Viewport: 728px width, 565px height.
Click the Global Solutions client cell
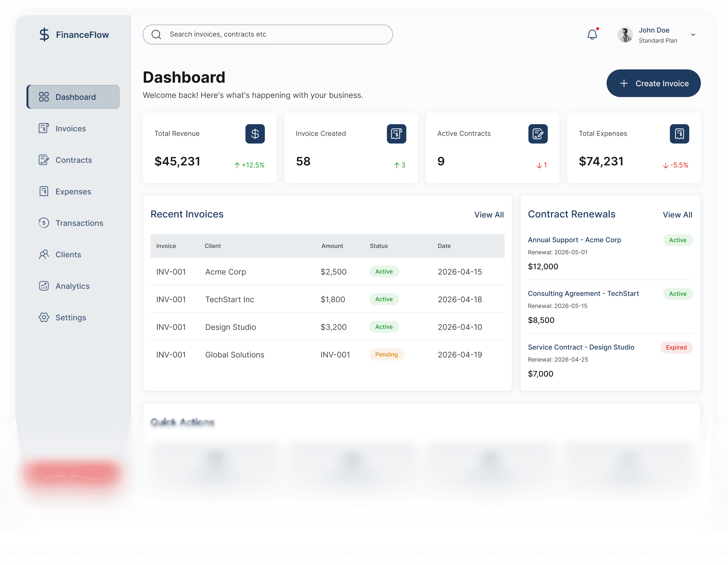click(x=235, y=355)
